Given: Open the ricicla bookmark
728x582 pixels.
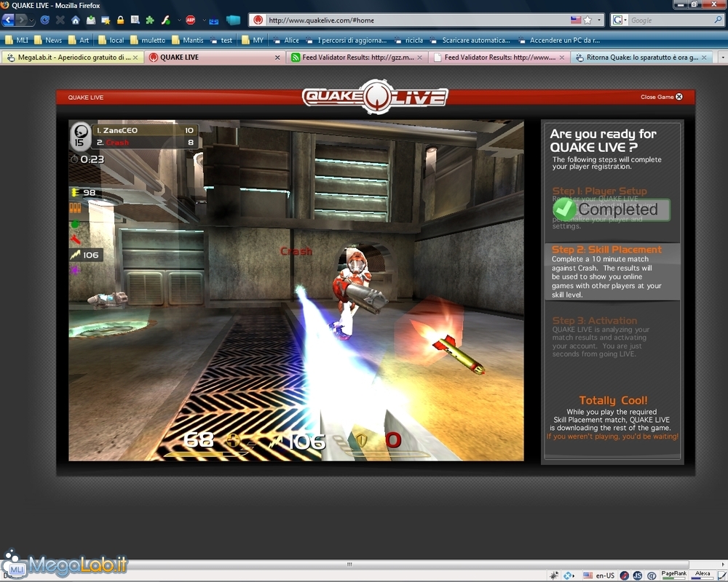Looking at the screenshot, I should (408, 41).
